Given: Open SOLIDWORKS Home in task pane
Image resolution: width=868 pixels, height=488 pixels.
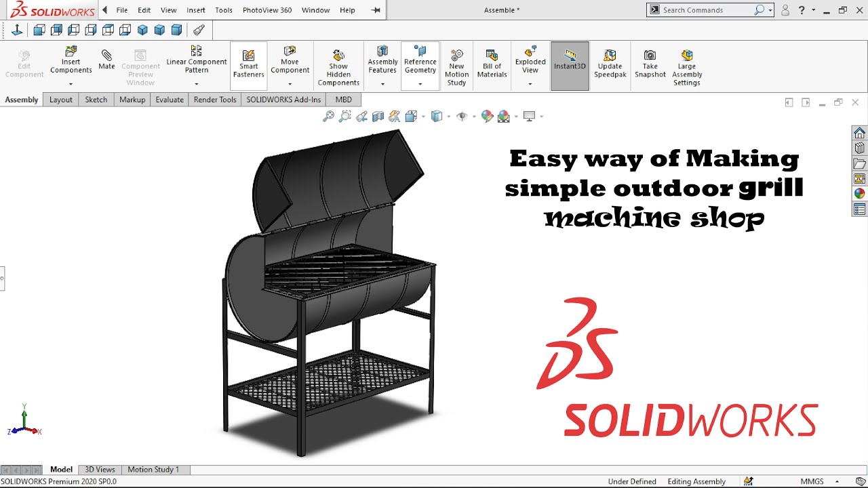Looking at the screenshot, I should pyautogui.click(x=860, y=133).
